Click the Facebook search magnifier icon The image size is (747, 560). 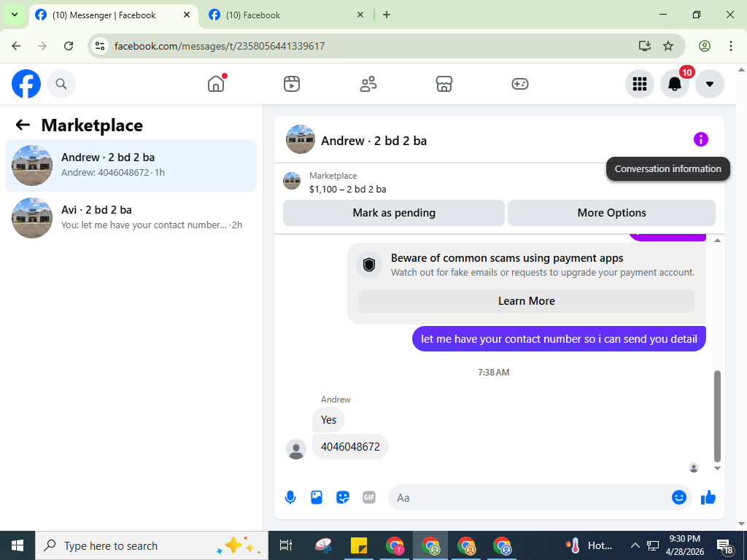coord(61,84)
